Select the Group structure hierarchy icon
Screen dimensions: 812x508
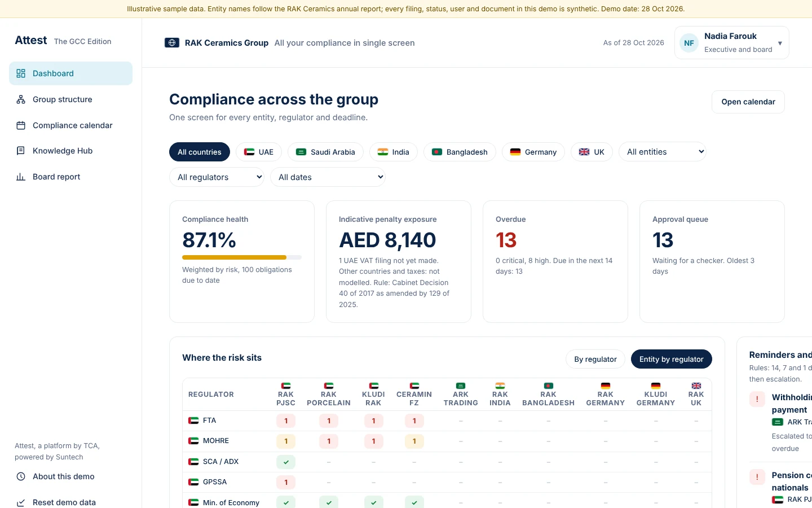pos(21,99)
